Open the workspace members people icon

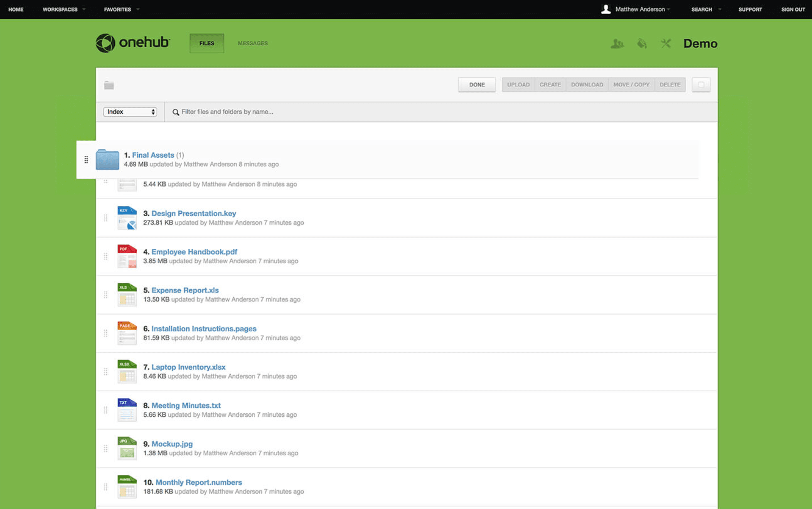617,43
